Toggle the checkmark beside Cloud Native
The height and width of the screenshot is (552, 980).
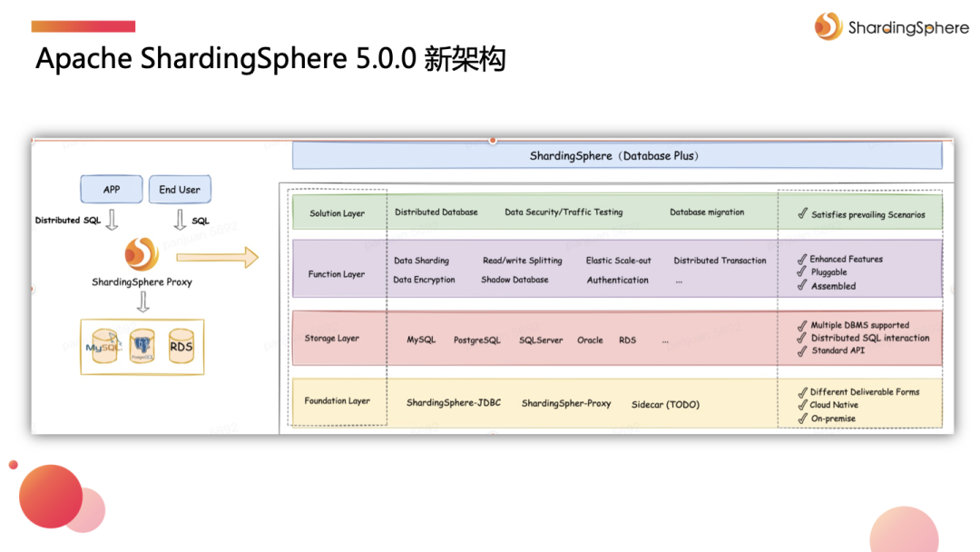tap(802, 405)
